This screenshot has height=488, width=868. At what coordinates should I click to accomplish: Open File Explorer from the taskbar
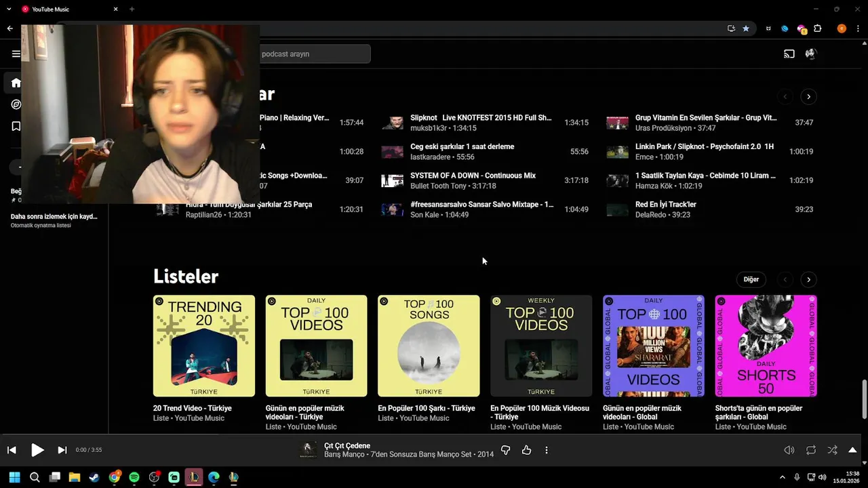(75, 477)
